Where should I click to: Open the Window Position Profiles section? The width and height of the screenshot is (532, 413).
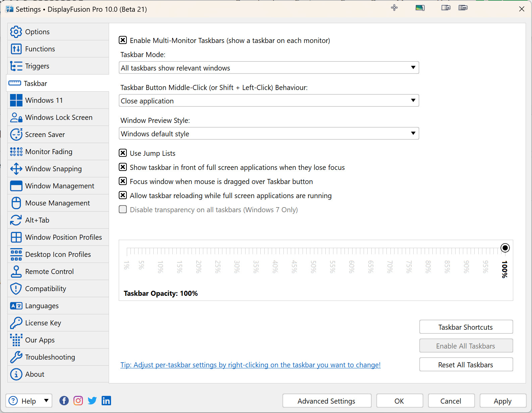tap(63, 237)
